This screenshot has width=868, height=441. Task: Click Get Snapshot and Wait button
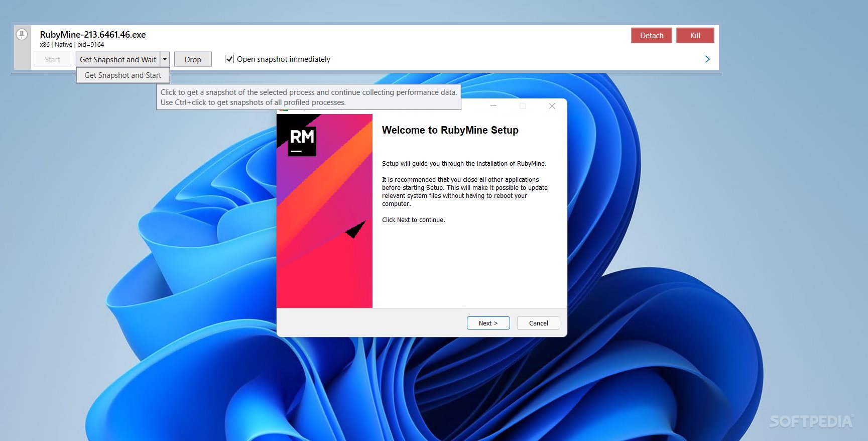(x=118, y=59)
